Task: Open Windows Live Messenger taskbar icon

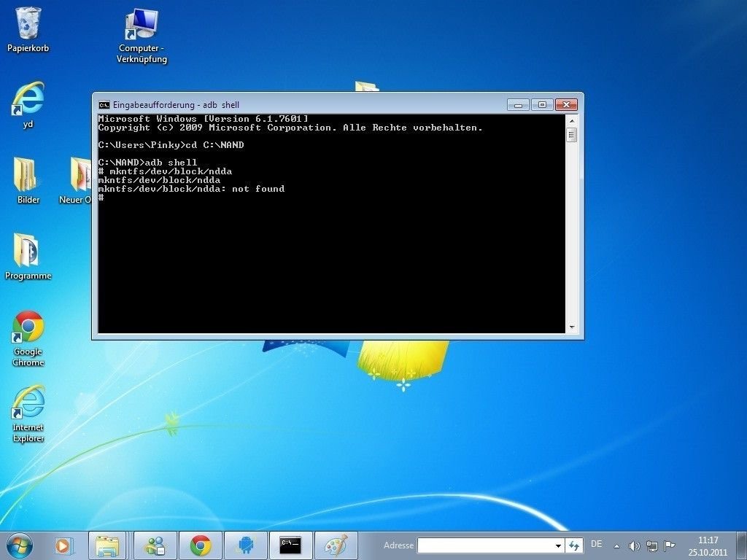Action: coord(155,545)
